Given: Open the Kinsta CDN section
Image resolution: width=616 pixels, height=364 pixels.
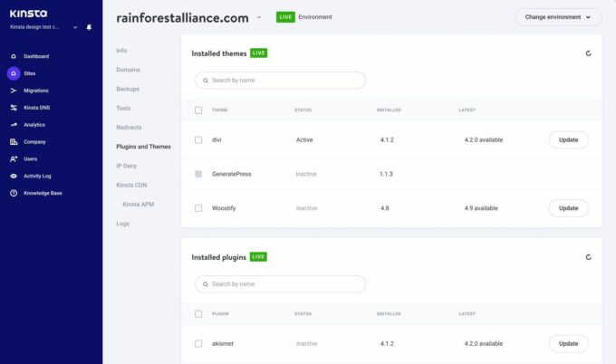Looking at the screenshot, I should coord(131,185).
